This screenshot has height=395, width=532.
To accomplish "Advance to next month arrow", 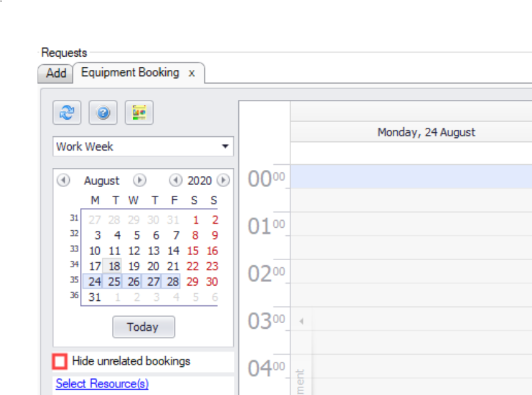I will 139,181.
